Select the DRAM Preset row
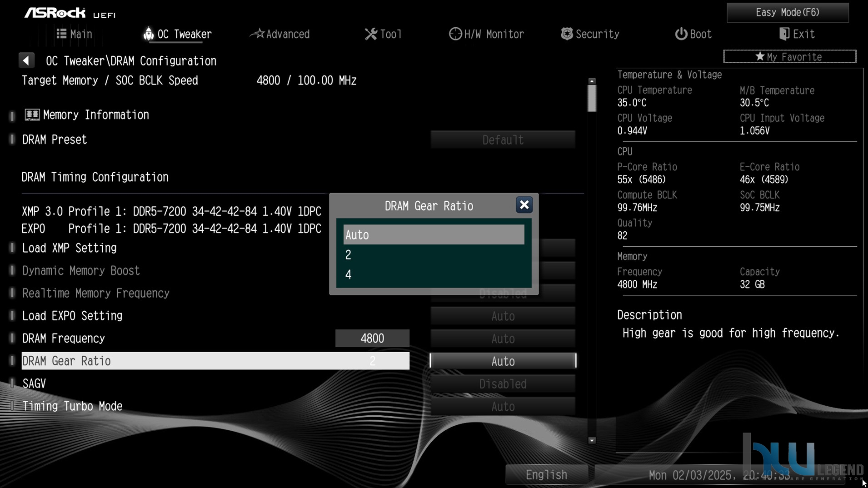This screenshot has height=488, width=868. click(55, 139)
